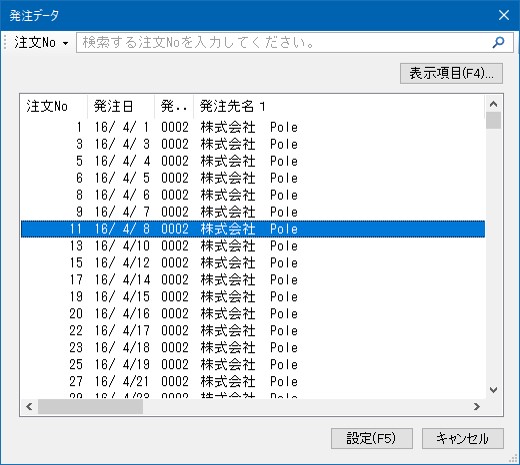The height and width of the screenshot is (465, 520).
Task: Click the キャンセル button
Action: 463,438
